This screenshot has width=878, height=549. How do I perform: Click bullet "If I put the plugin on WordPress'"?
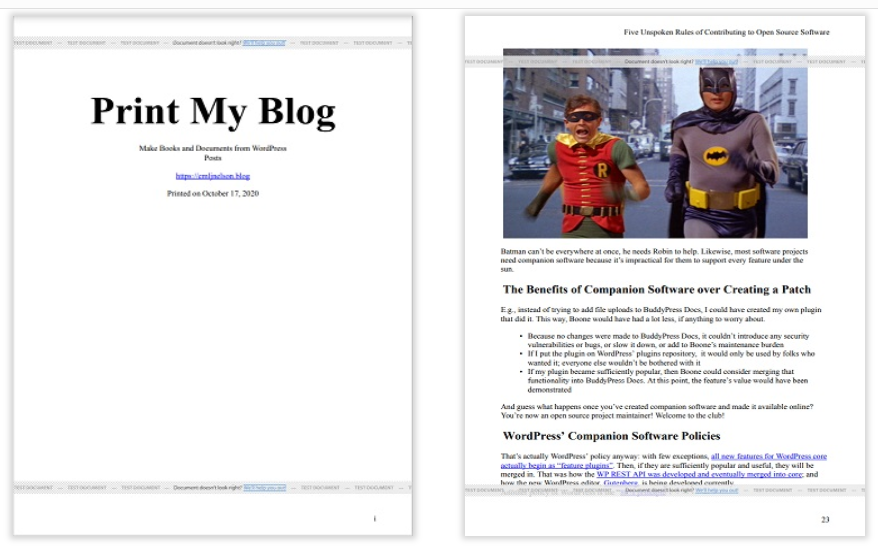point(671,358)
